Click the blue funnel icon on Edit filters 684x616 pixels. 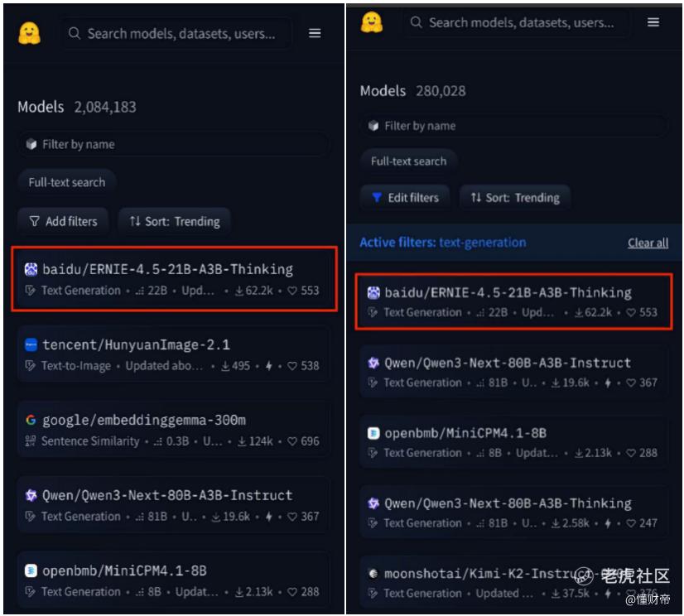coord(377,198)
